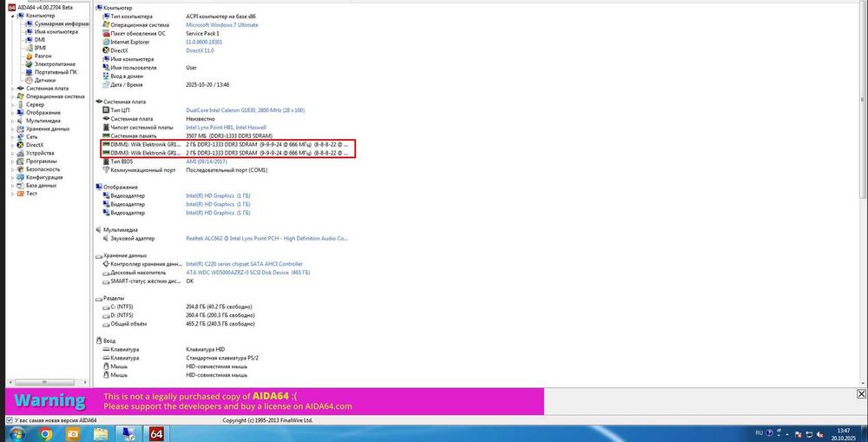
Task: Click the RU language indicator in tray
Action: 759,433
